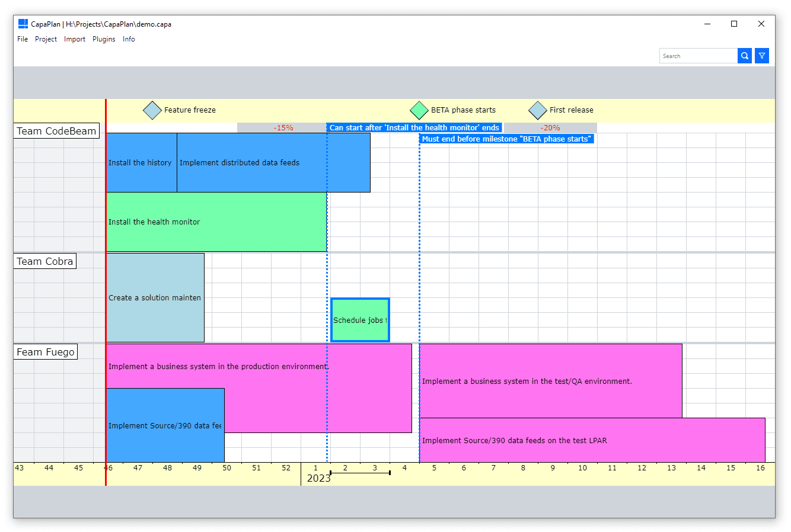The image size is (791, 532).
Task: Open the Import menu
Action: pos(75,39)
